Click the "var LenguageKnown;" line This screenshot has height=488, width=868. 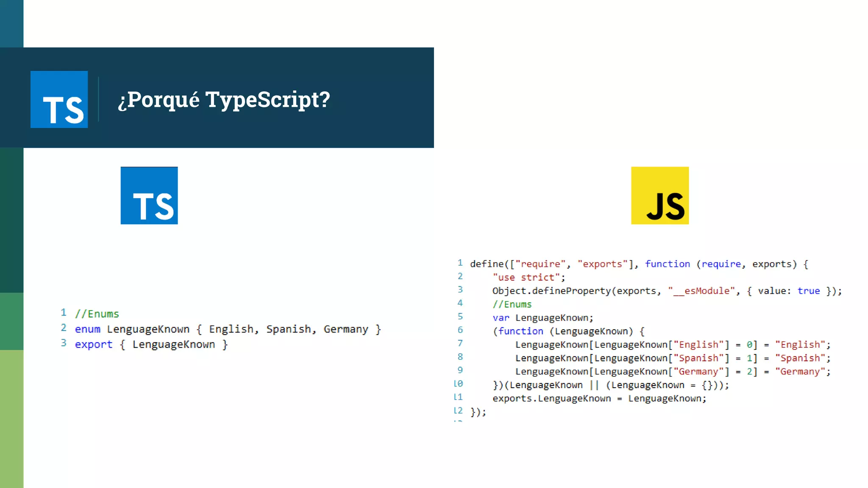(x=543, y=318)
